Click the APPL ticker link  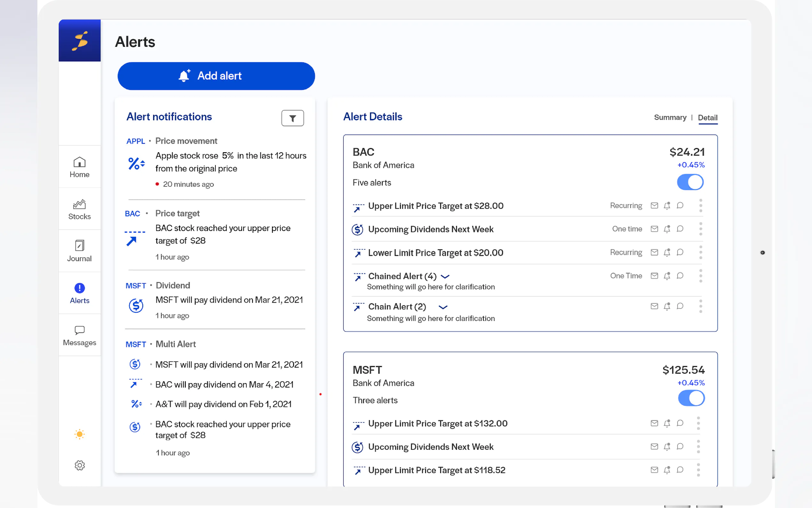coord(136,141)
